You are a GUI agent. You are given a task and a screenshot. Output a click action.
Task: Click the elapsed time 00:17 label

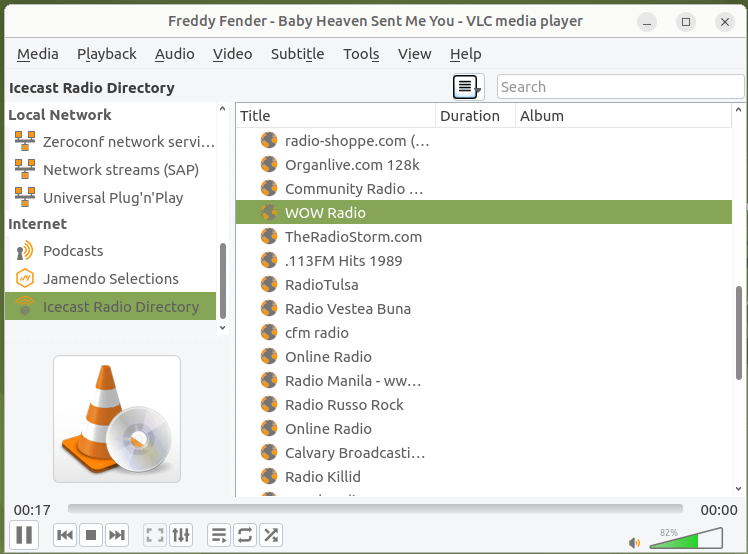click(32, 510)
